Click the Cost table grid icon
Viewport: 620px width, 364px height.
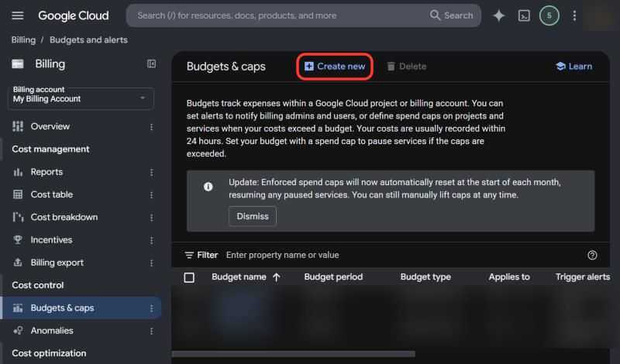point(18,194)
